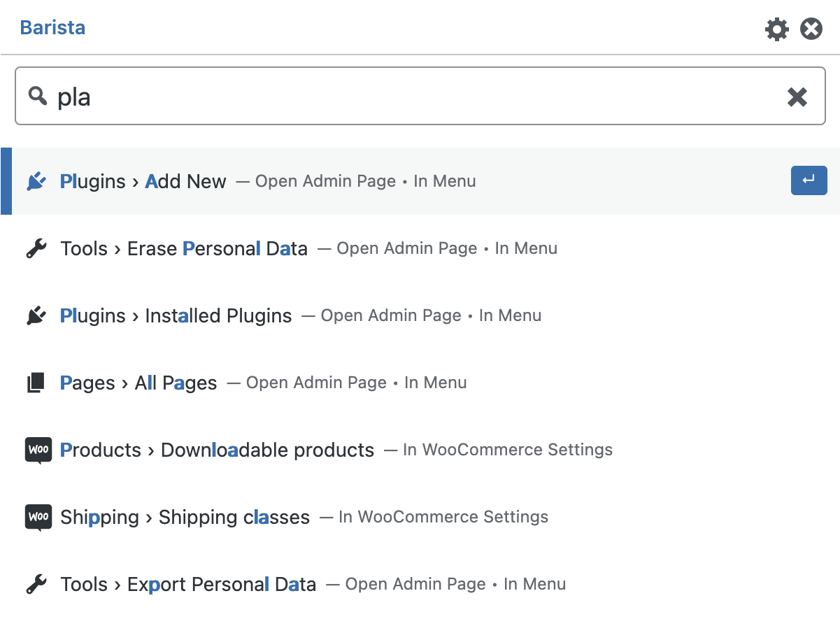Screen dimensions: 840x619
Task: Click Woo icon beside Shipping classes
Action: coord(38,517)
